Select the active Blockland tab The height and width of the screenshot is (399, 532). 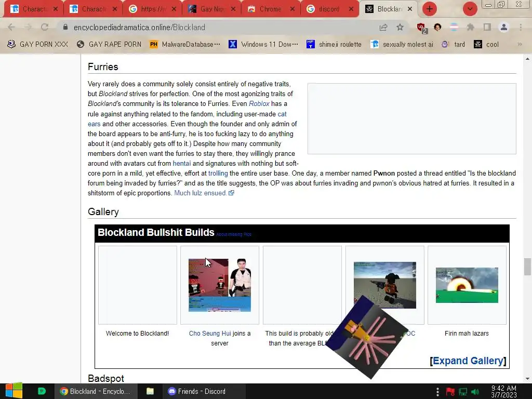(x=389, y=9)
